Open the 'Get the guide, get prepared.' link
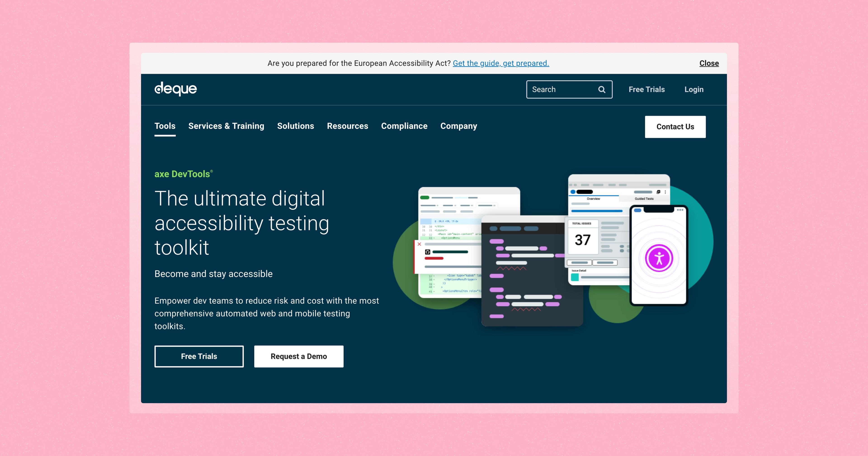 click(x=501, y=63)
